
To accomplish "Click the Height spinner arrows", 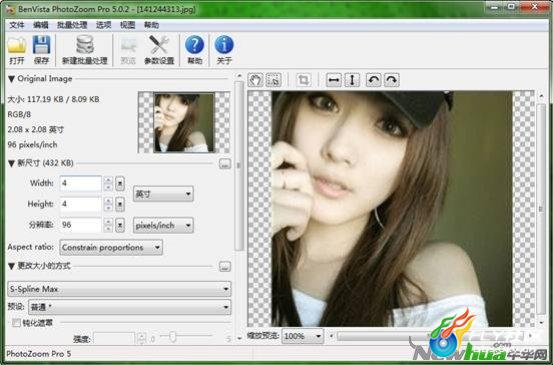I will (x=109, y=204).
